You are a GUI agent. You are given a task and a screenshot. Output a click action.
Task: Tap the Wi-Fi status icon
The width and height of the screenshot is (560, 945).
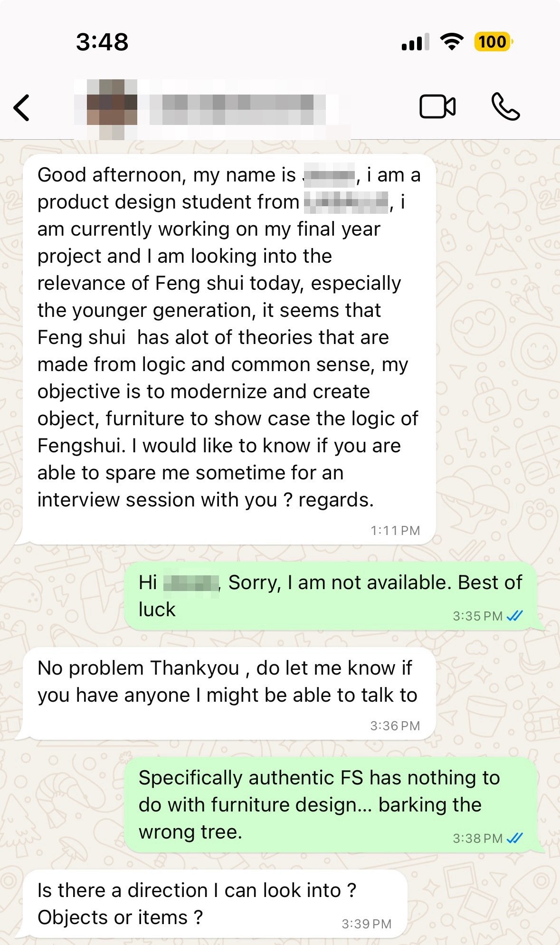click(x=452, y=42)
